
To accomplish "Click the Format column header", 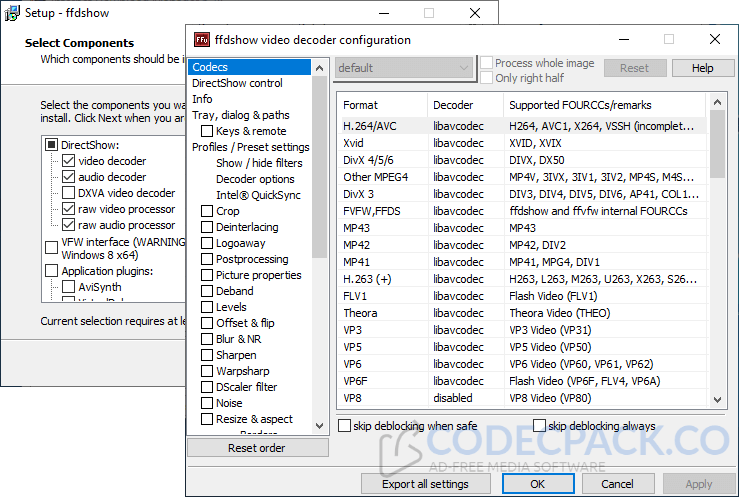I will click(382, 105).
